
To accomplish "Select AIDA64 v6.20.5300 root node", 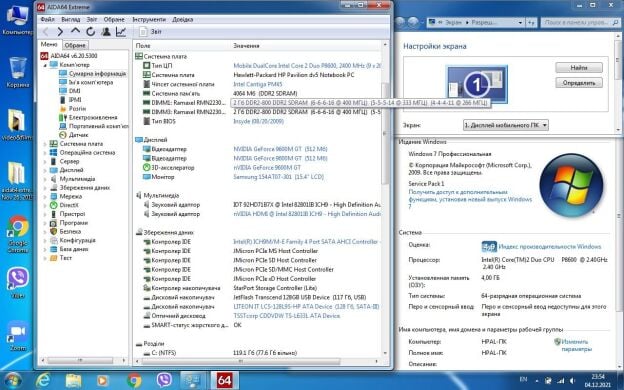I will [x=69, y=56].
